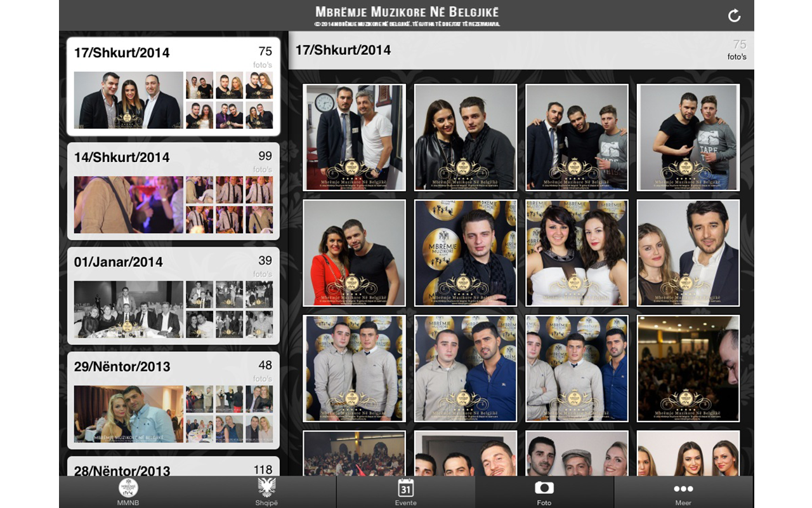Open the dark crowded hall photo

point(688,368)
